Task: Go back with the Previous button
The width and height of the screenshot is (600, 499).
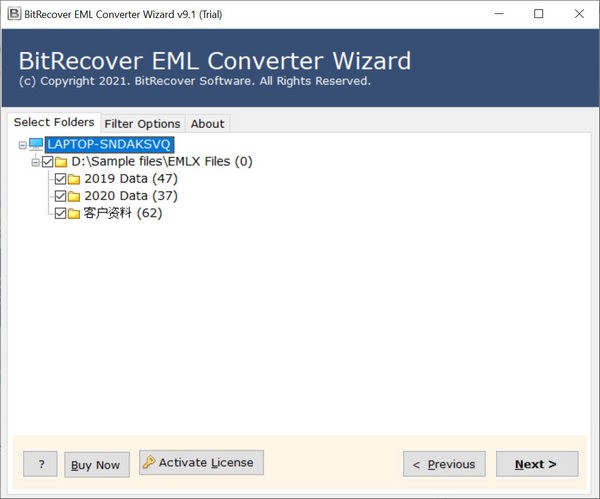Action: tap(444, 464)
